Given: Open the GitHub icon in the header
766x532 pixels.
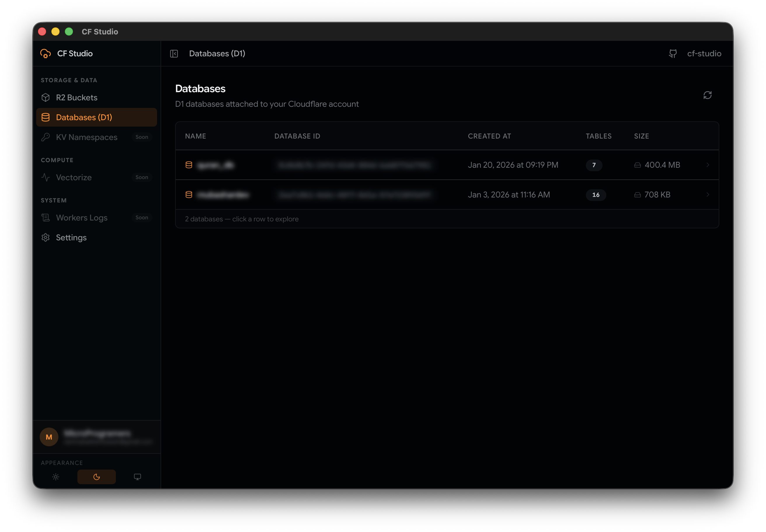Looking at the screenshot, I should pos(673,54).
